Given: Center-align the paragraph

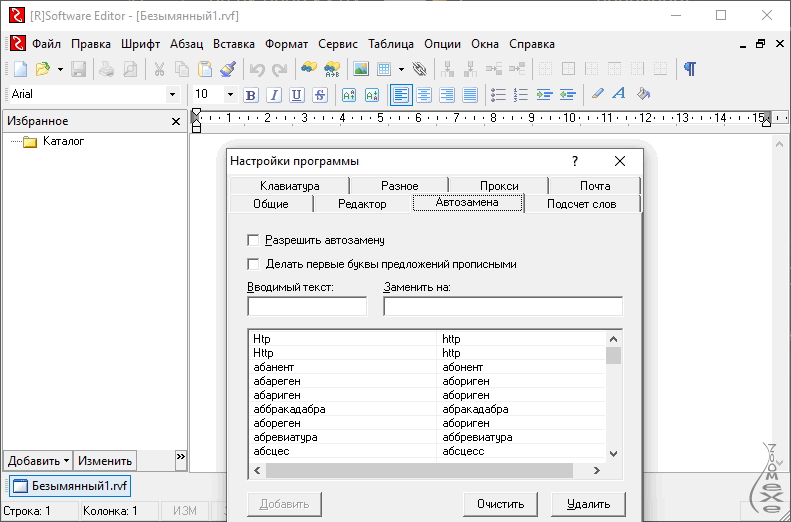Looking at the screenshot, I should [424, 95].
